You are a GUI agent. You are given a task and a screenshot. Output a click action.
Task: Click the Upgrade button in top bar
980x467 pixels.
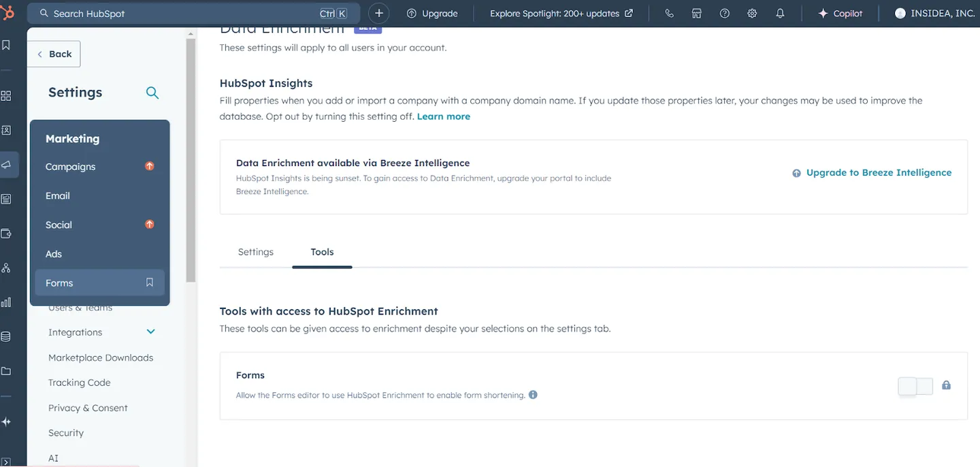click(432, 13)
